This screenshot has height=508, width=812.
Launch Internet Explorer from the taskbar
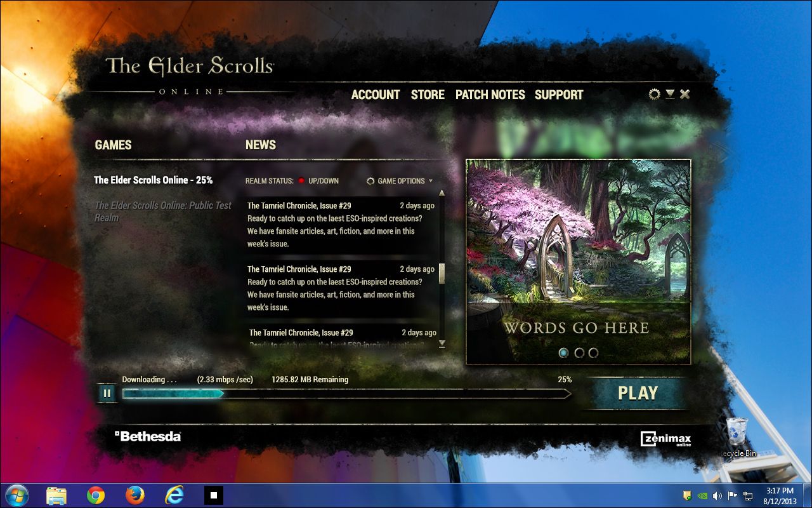(x=174, y=495)
